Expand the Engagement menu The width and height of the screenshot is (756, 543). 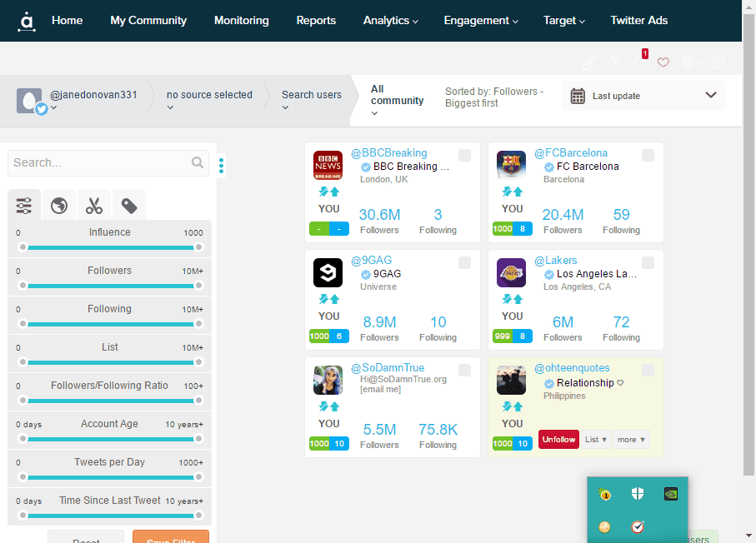tap(481, 20)
